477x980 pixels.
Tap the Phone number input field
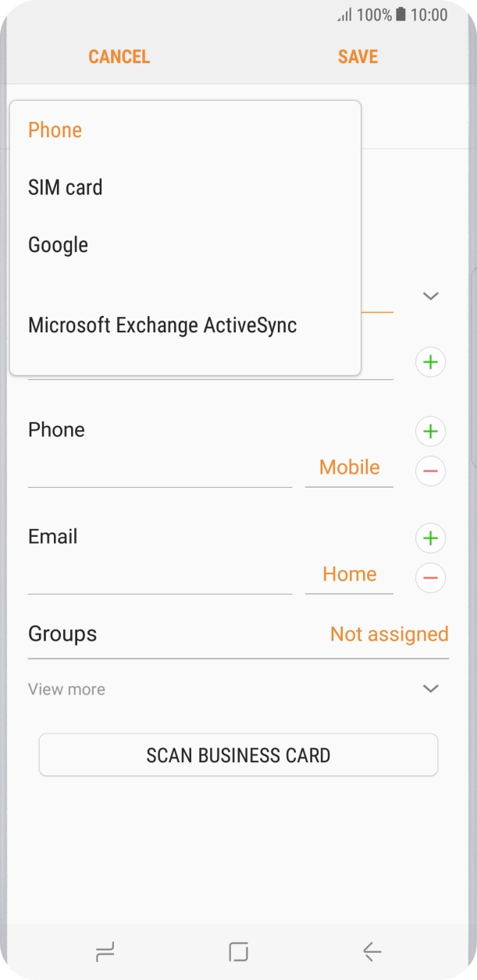point(160,471)
